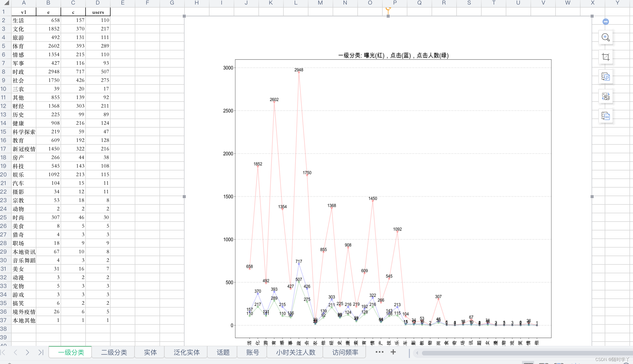Click the top-left resize handle of chart image
This screenshot has width=633, height=364.
pos(184,16)
